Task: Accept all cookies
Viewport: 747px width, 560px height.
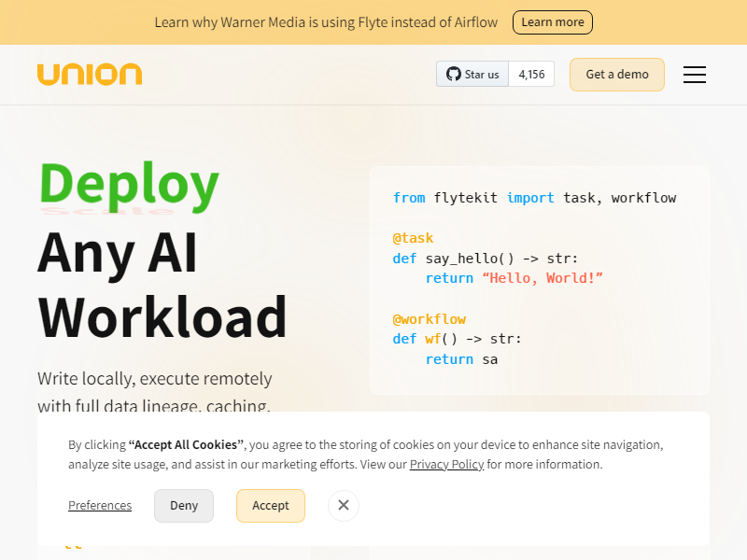Action: pyautogui.click(x=271, y=506)
